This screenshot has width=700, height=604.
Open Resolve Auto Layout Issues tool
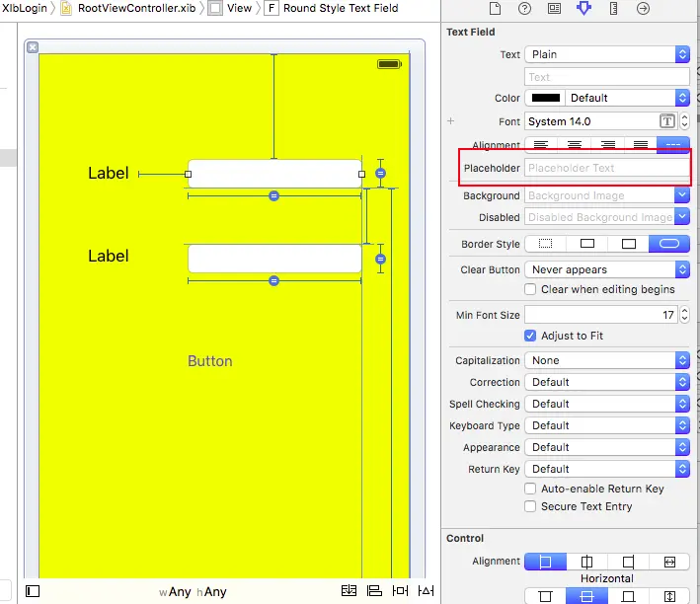pos(426,590)
